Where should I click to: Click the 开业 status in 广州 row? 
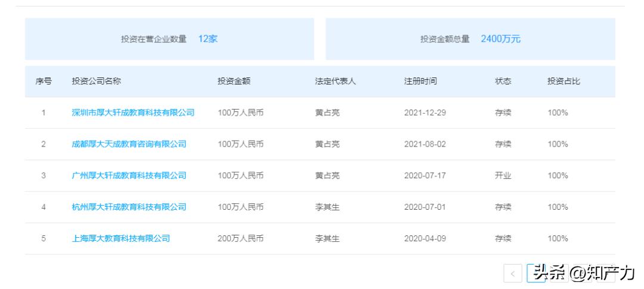click(x=503, y=176)
